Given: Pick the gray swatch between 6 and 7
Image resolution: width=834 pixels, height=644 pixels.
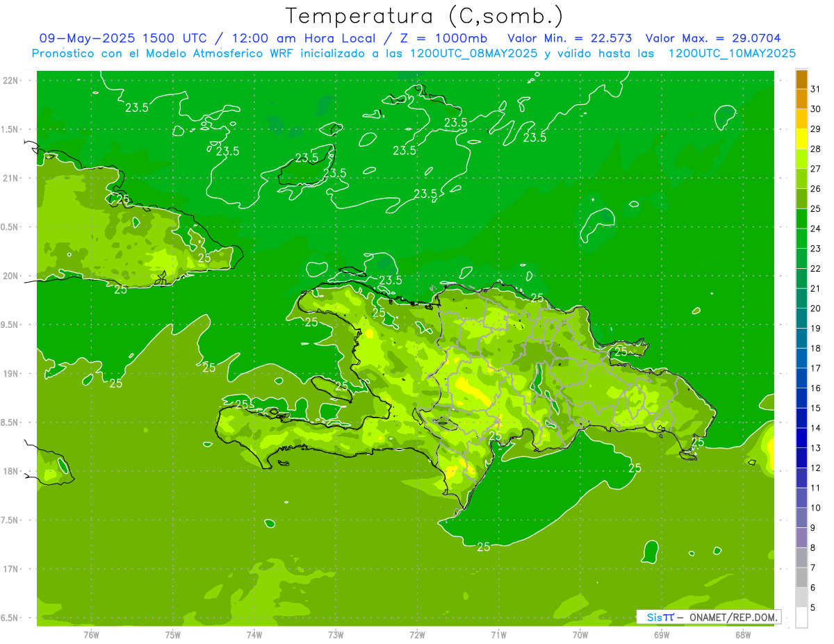Looking at the screenshot, I should pos(801,577).
